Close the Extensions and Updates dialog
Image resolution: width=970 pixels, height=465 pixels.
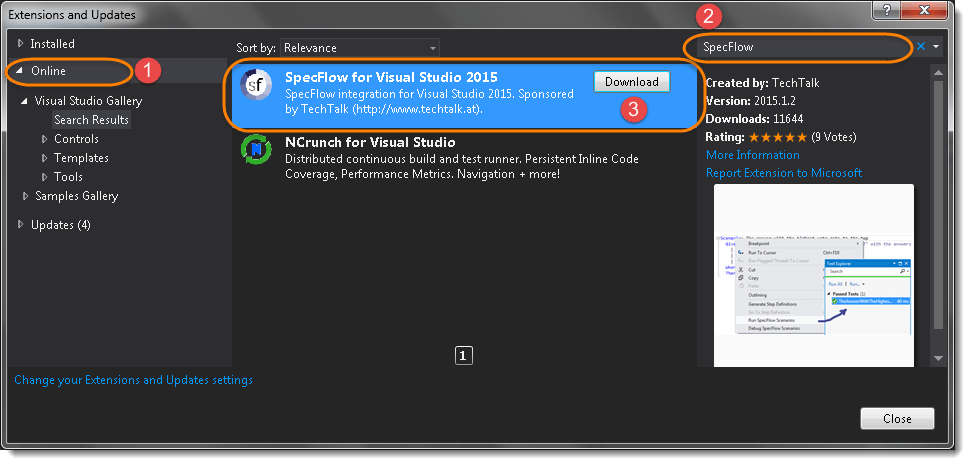click(897, 419)
